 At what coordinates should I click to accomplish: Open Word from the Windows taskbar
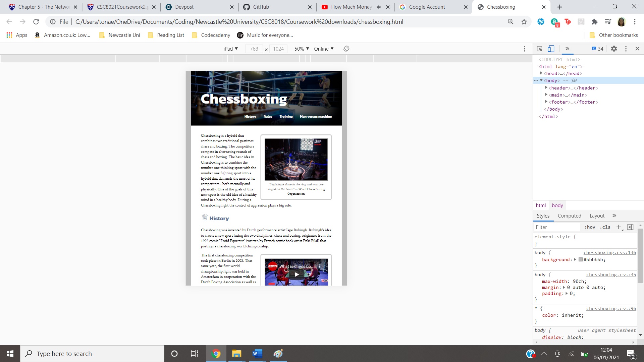[257, 354]
